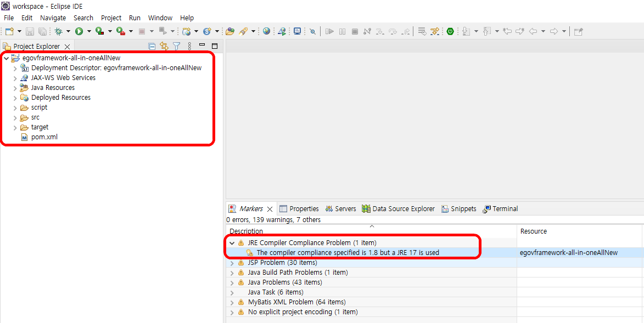Click the New wizard toolbar icon

(x=9, y=31)
